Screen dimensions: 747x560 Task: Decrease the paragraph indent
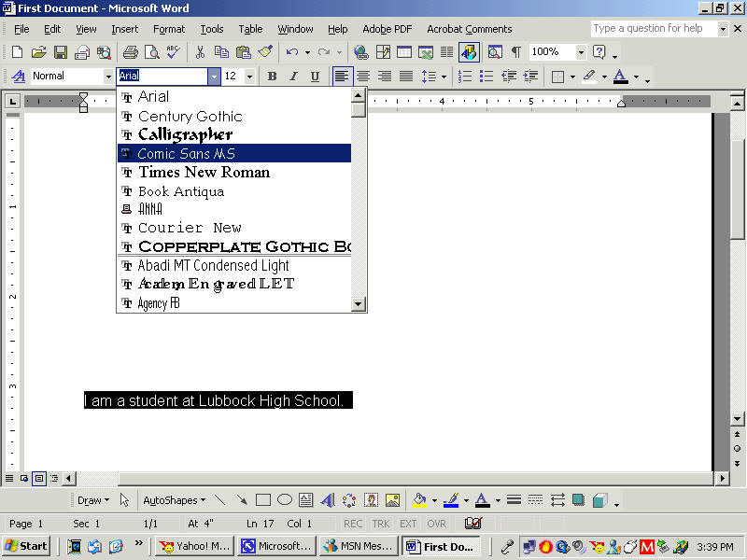[x=509, y=77]
